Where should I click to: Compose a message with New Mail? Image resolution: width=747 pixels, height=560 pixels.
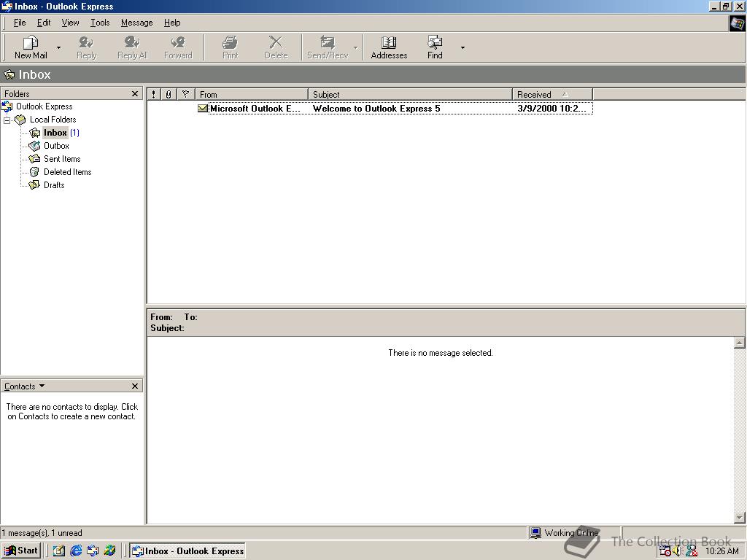click(31, 47)
